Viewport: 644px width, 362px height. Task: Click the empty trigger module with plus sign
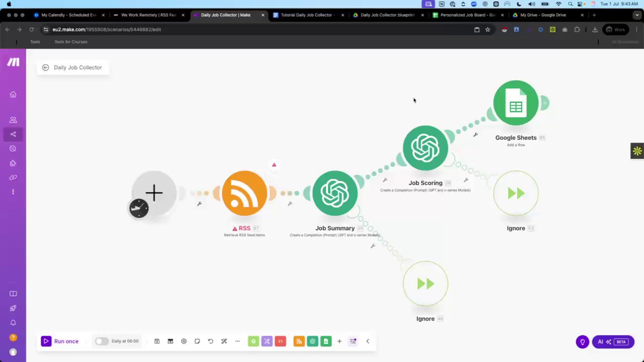point(154,193)
